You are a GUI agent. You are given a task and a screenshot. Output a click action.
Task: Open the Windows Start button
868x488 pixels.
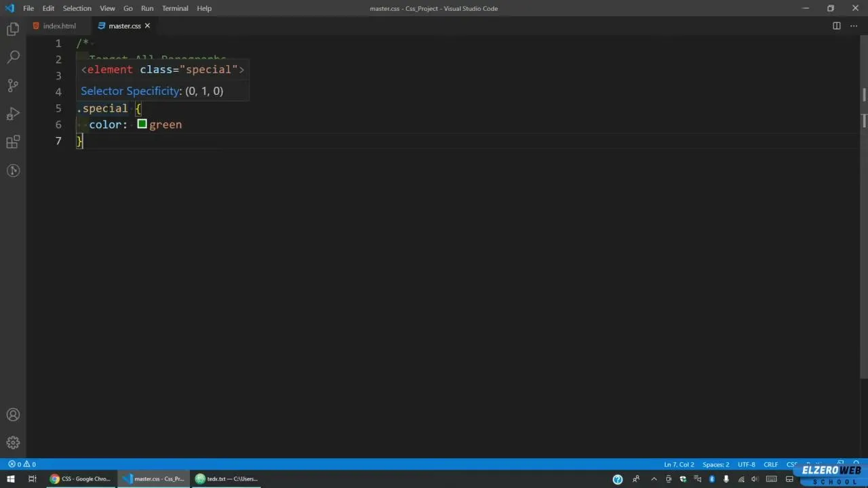[10, 479]
